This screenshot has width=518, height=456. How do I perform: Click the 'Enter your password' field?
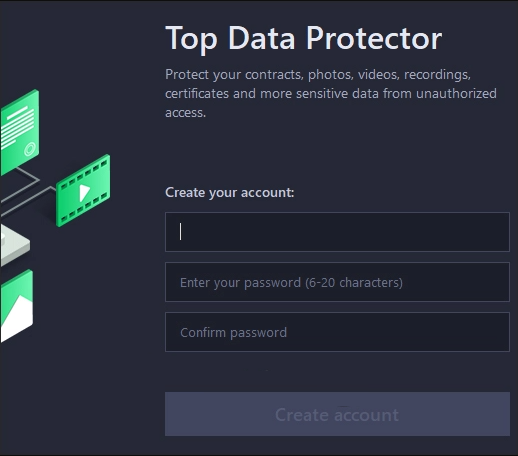(x=337, y=282)
